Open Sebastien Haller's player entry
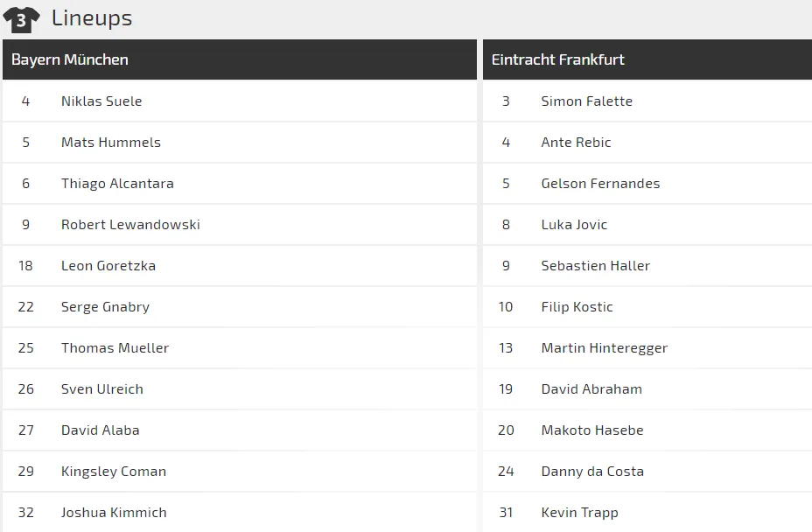This screenshot has height=532, width=812. (x=595, y=266)
